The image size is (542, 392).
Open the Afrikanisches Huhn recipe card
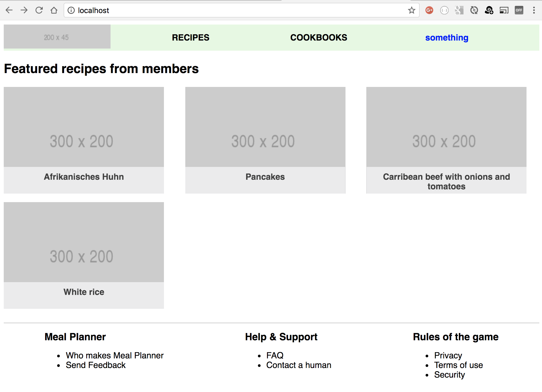[x=84, y=140]
